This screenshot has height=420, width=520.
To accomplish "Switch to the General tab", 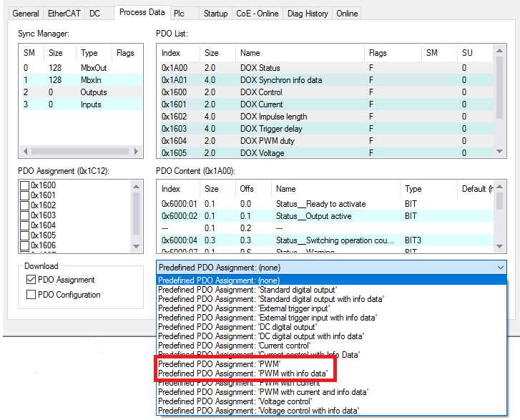I will (x=26, y=14).
